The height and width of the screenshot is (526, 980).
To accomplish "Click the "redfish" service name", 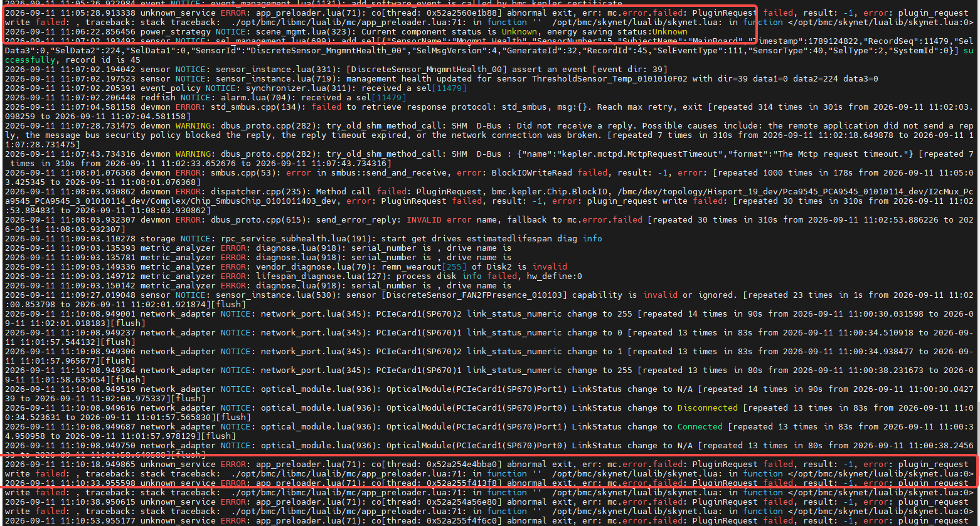I will pyautogui.click(x=157, y=98).
